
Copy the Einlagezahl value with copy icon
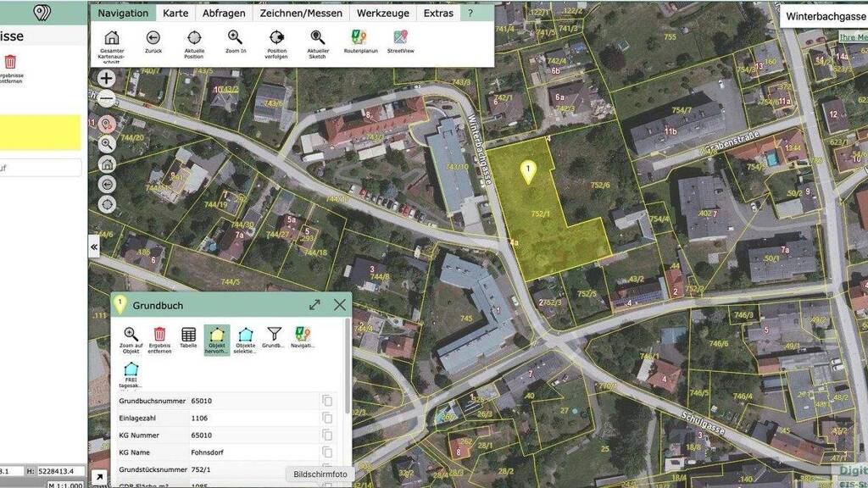[327, 418]
